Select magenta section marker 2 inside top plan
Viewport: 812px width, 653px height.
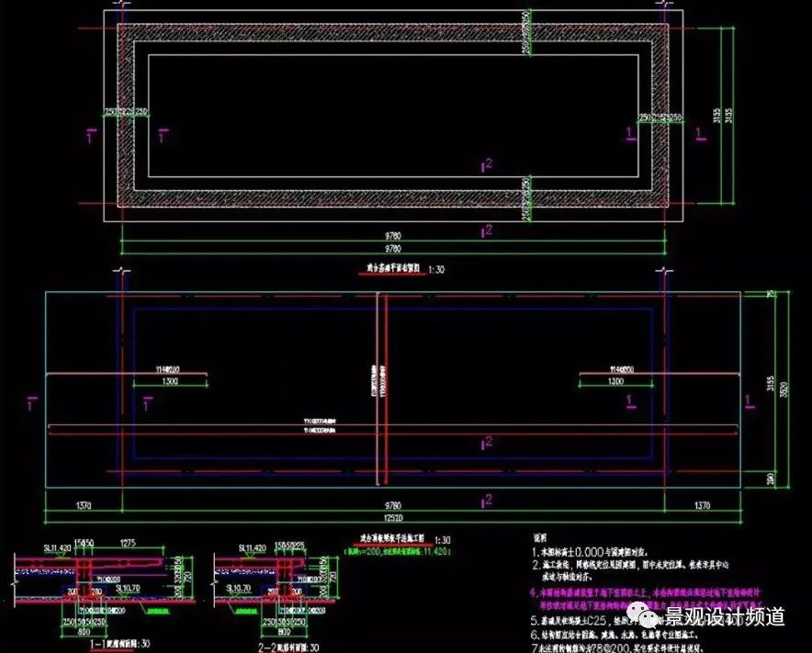coord(488,164)
